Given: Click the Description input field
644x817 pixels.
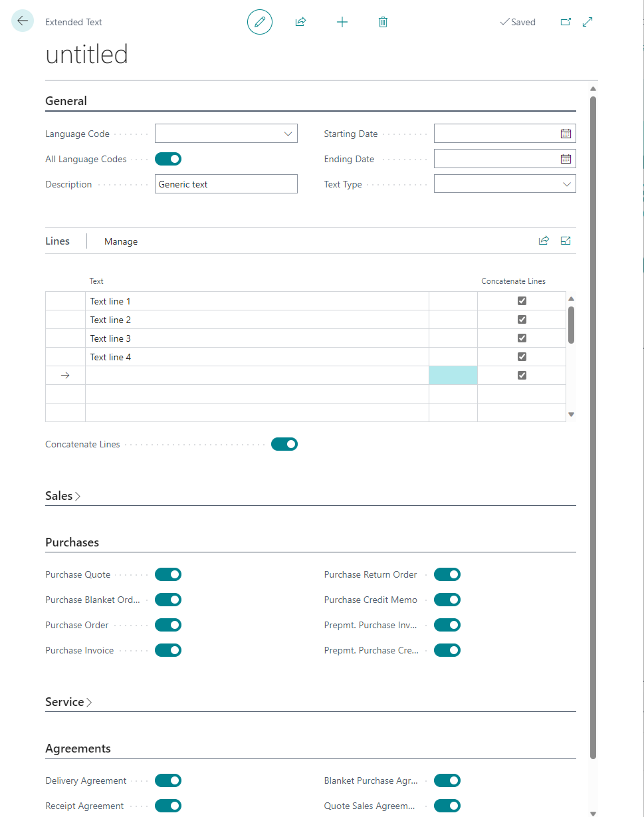Looking at the screenshot, I should [226, 184].
